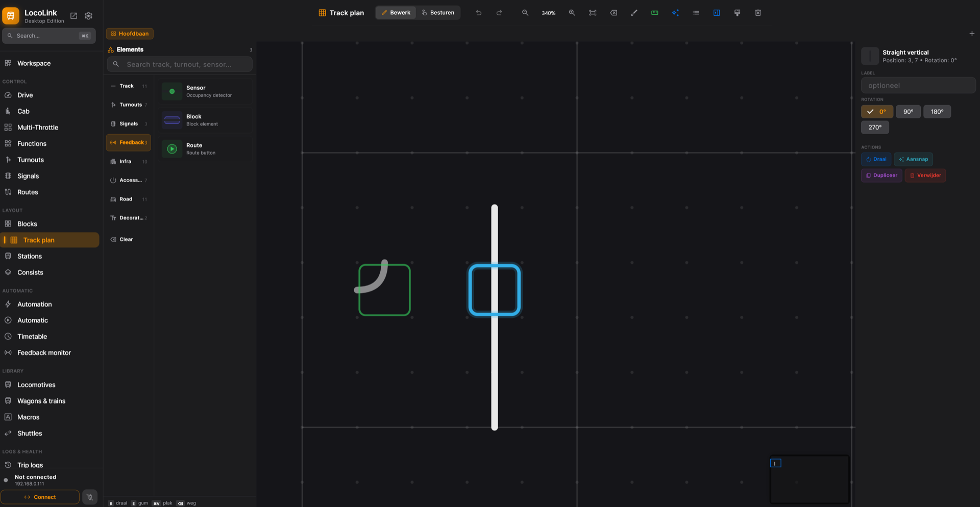Go to Blocks under Layout
This screenshot has width=980, height=507.
coord(50,224)
